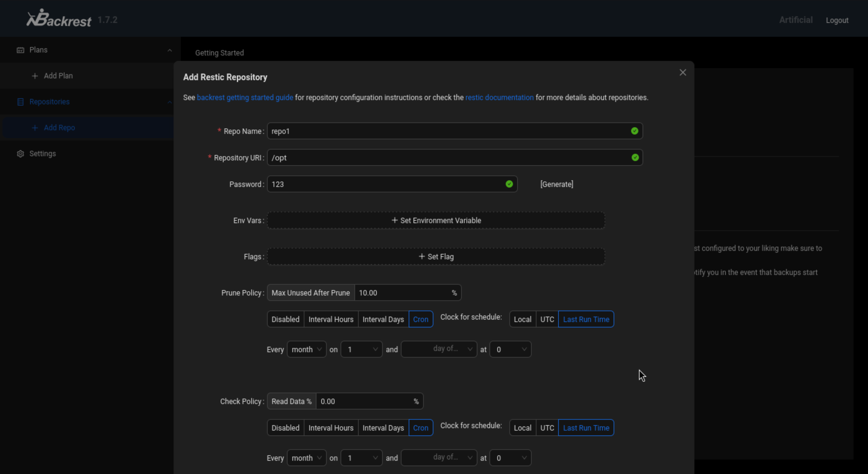This screenshot has width=868, height=474.
Task: Click the Backrest logo icon
Action: [x=37, y=18]
